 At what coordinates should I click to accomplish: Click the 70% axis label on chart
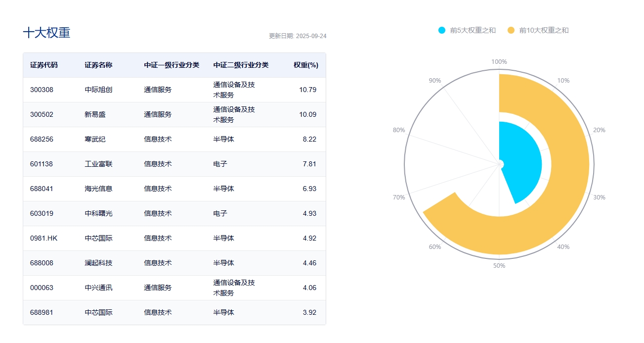coord(399,197)
